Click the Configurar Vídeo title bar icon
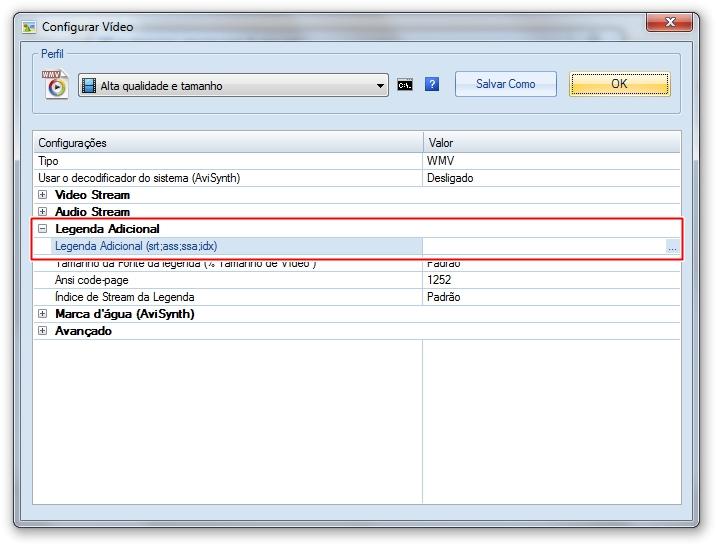The width and height of the screenshot is (717, 547). click(x=29, y=27)
